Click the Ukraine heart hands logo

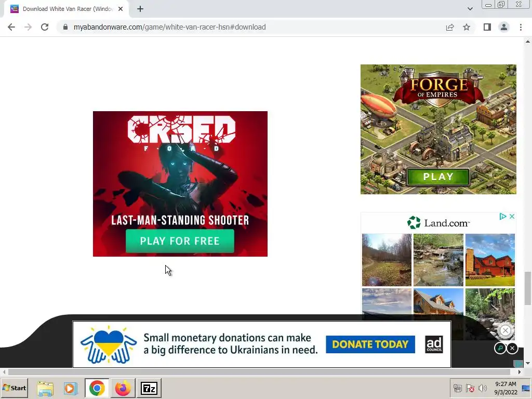point(109,344)
